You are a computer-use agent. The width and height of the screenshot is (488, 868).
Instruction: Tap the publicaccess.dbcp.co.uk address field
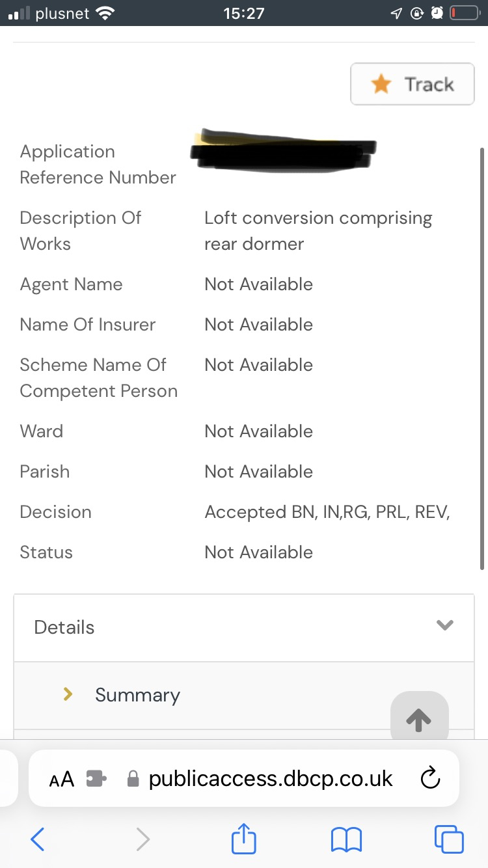(x=270, y=778)
